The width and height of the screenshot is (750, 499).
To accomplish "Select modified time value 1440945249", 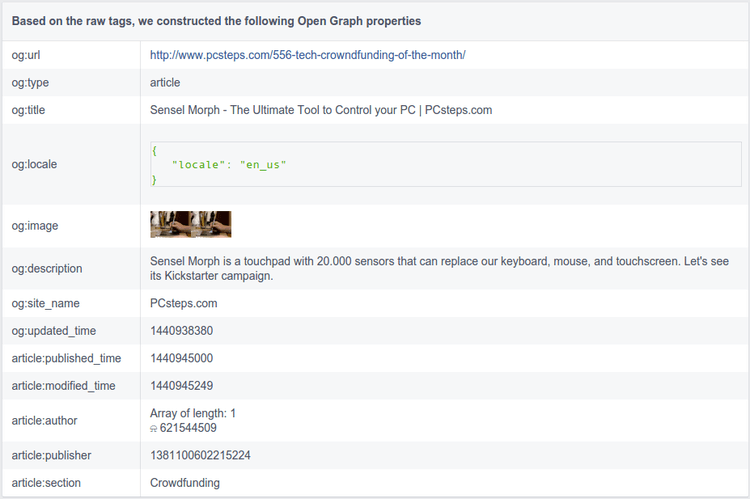I will (x=181, y=386).
